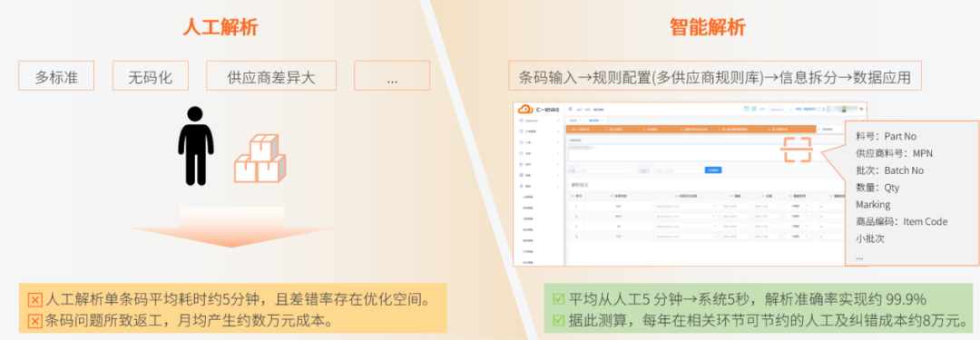Click X-mark icon before 条码问题所致返工
This screenshot has width=980, height=340.
coord(35,321)
